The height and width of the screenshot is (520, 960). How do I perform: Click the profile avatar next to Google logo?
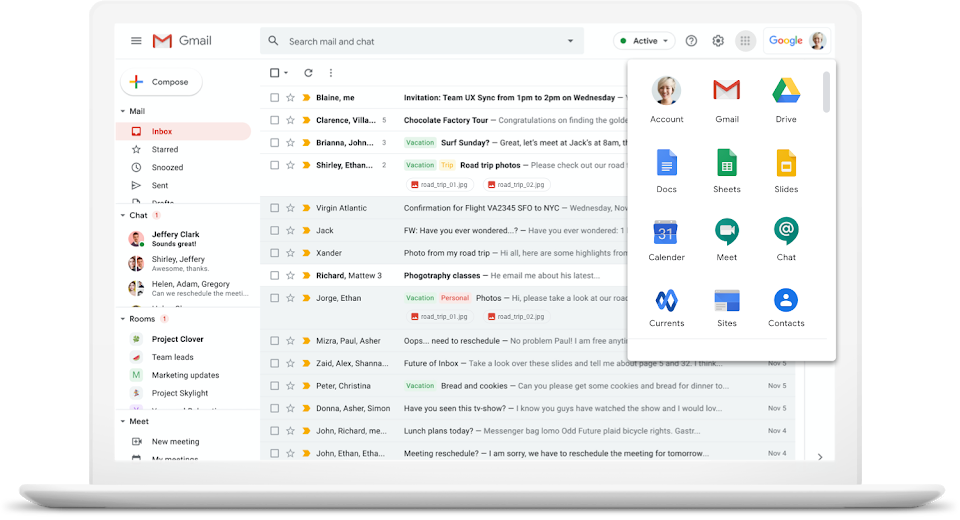(817, 41)
